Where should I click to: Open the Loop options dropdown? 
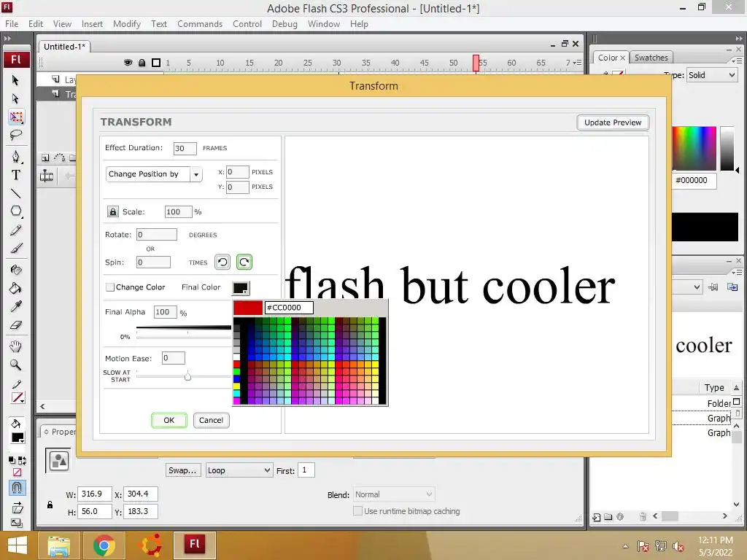[x=239, y=470]
